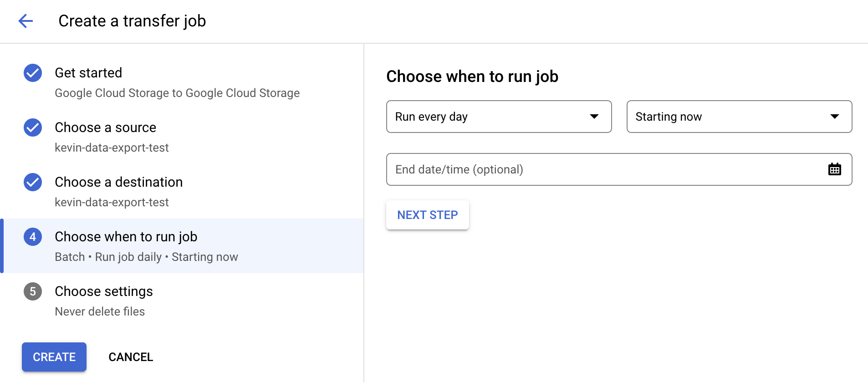Open the calendar date picker icon
Screen dimensions: 868x387
click(x=834, y=169)
